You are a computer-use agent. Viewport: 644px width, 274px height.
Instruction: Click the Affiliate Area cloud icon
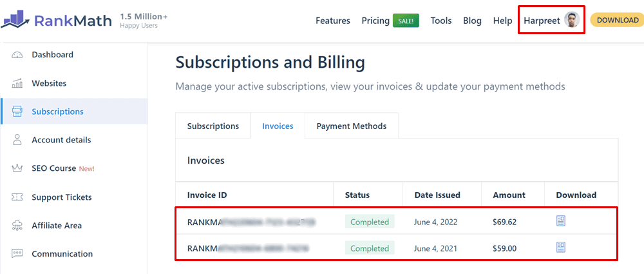[17, 226]
